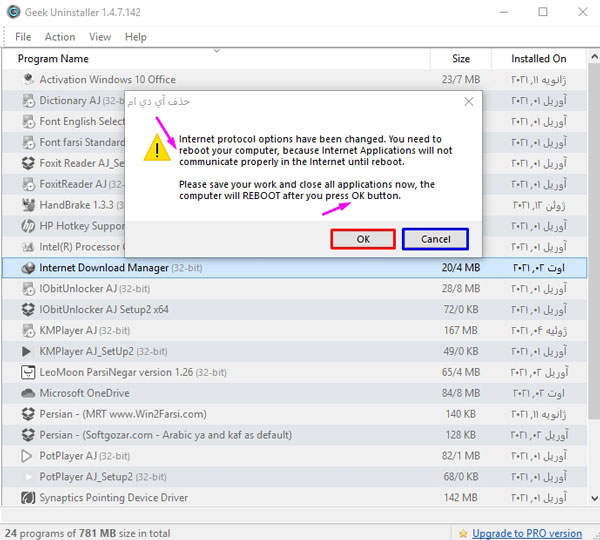Click the yellow warning triangle icon in dialog
The height and width of the screenshot is (540, 600).
click(157, 147)
